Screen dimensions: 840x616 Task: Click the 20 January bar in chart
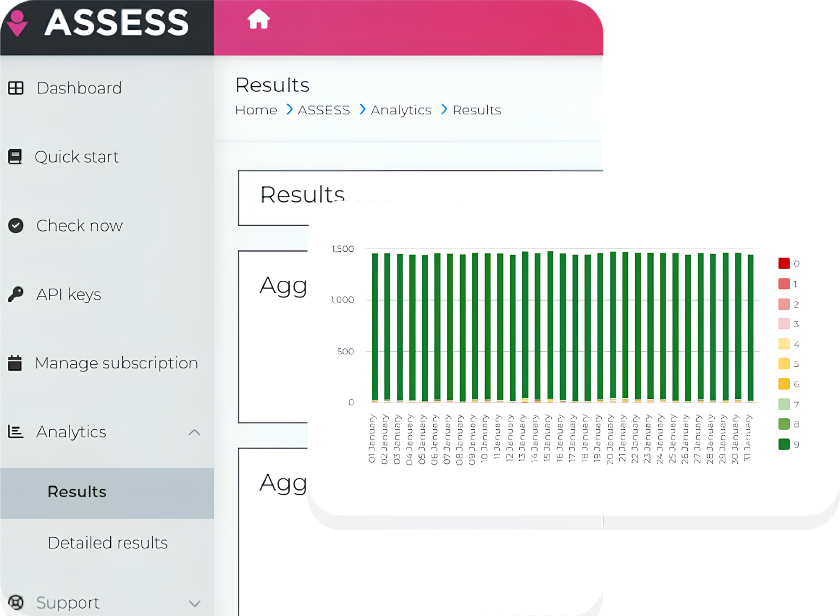point(613,327)
